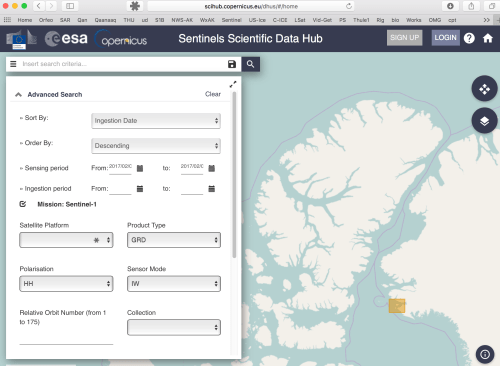The image size is (500, 366).
Task: Expand advanced search panel with resize arrows
Action: [x=233, y=84]
